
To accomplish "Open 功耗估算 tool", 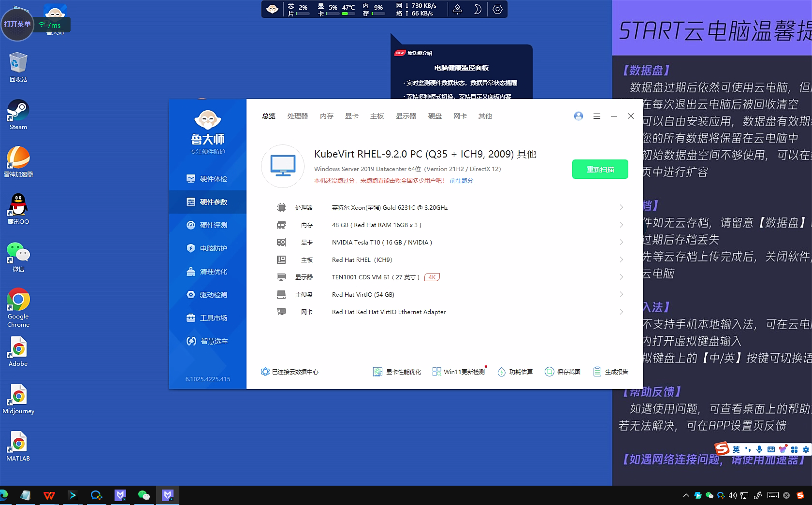I will tap(515, 372).
